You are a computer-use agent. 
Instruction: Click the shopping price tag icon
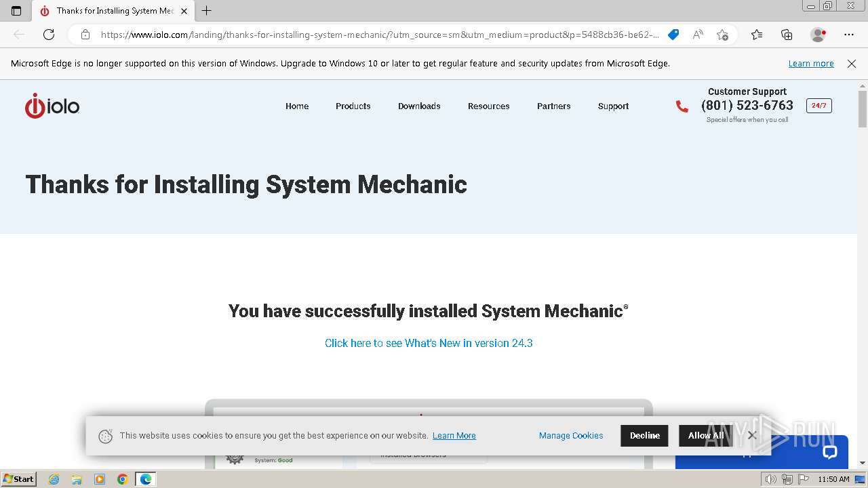pyautogui.click(x=673, y=35)
